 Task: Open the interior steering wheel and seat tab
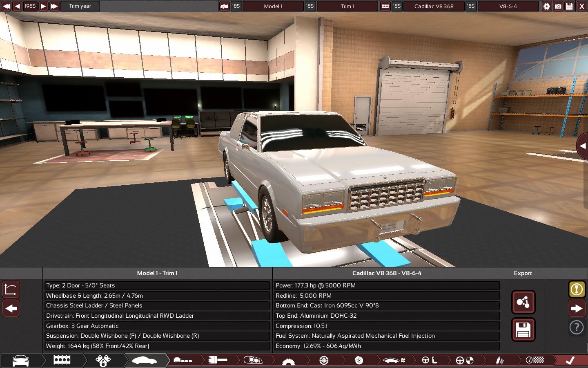(x=429, y=361)
